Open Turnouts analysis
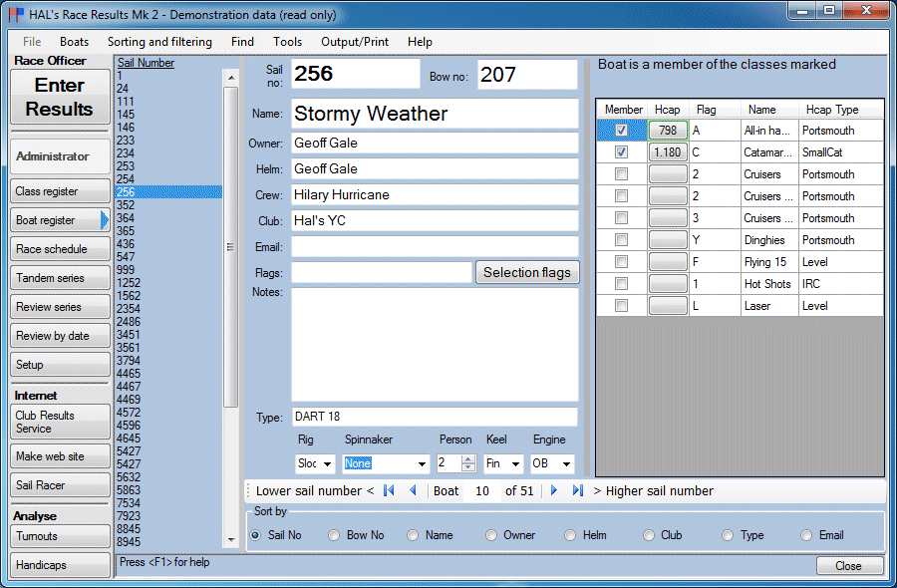This screenshot has height=588, width=897. (60, 536)
